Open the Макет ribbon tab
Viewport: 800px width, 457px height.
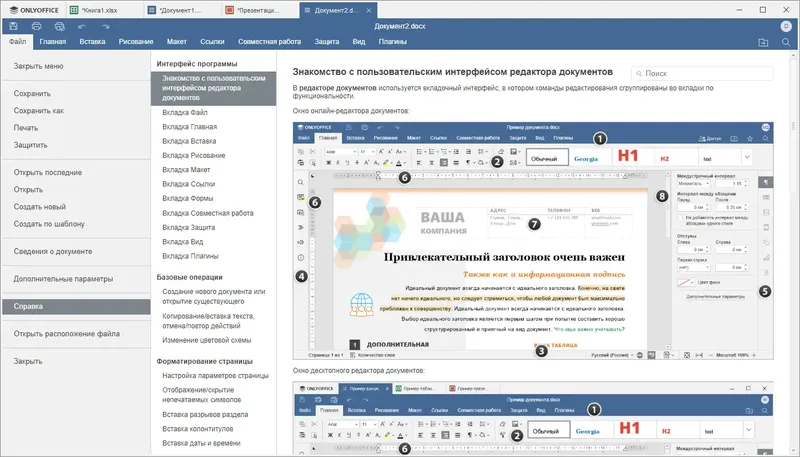[x=177, y=42]
